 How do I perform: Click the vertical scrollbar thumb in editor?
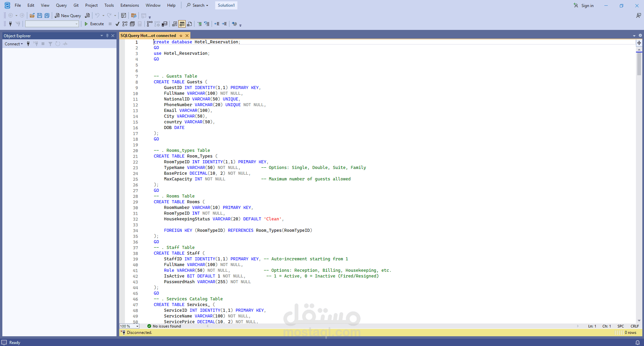[x=639, y=64]
